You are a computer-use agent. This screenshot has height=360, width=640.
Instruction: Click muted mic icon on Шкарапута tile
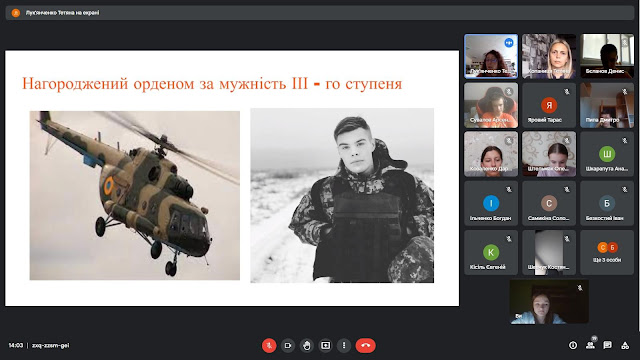point(625,140)
